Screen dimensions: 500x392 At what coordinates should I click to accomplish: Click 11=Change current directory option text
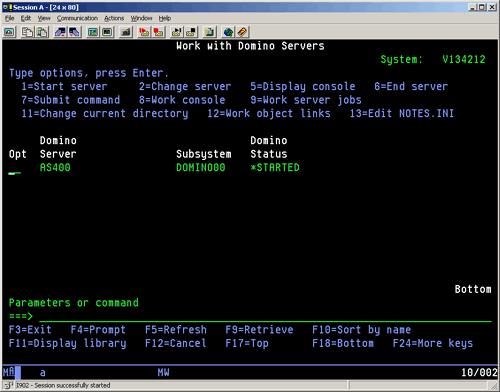tap(105, 114)
